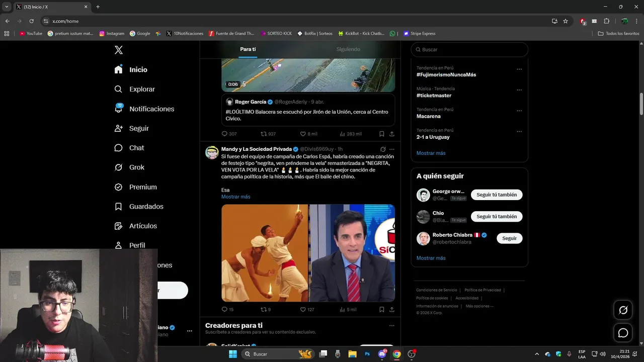This screenshot has height=362, width=644.
Task: Open options for Macarena trend
Action: pyautogui.click(x=519, y=111)
